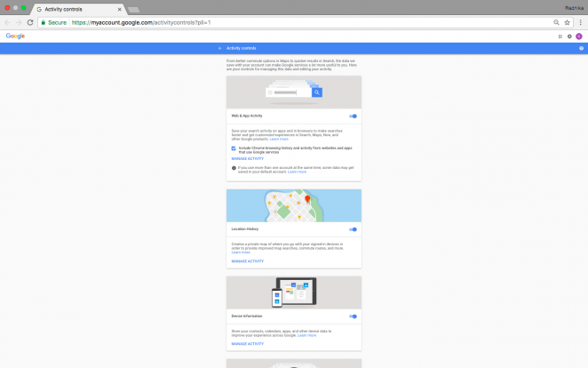The width and height of the screenshot is (588, 368).
Task: Click Manage Activity under Web & App Activity
Action: tap(248, 159)
